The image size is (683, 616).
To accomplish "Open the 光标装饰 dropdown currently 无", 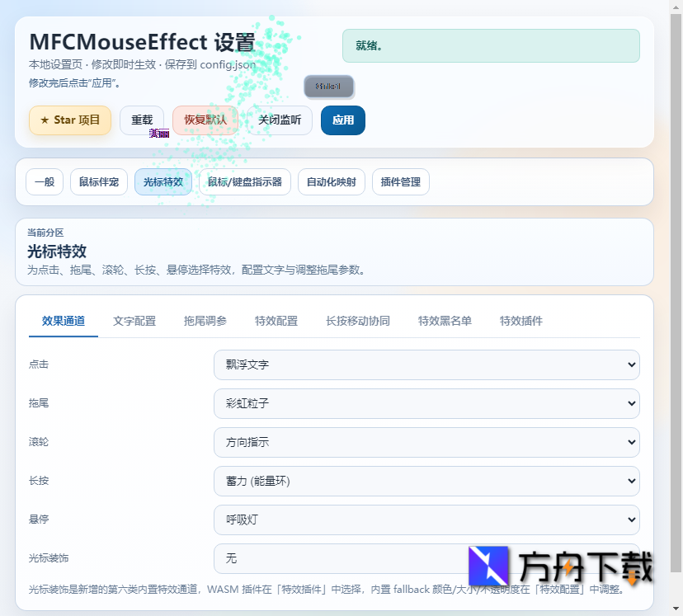I will (427, 558).
